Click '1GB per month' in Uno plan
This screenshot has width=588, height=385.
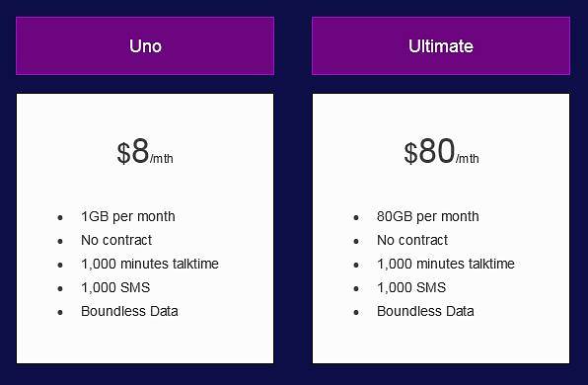pyautogui.click(x=128, y=216)
